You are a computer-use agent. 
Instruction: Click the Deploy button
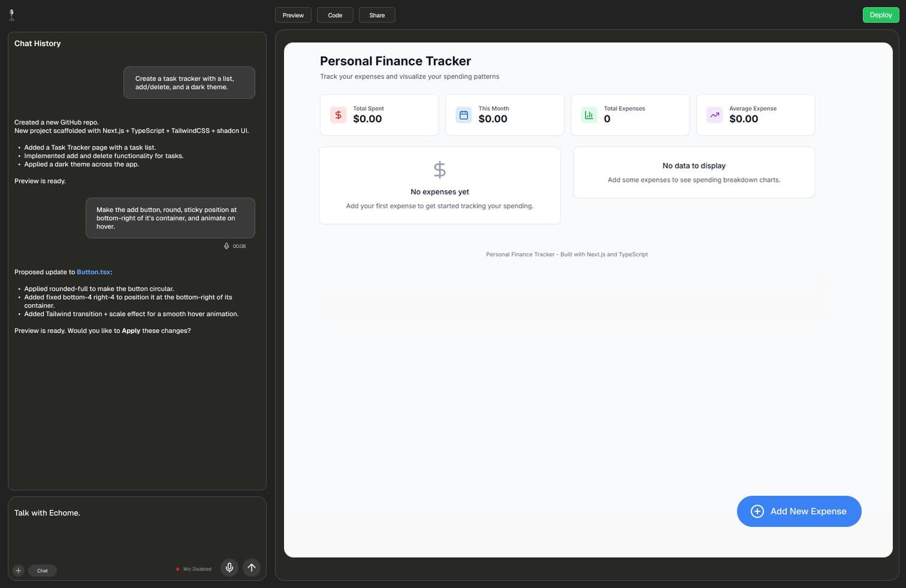[880, 15]
